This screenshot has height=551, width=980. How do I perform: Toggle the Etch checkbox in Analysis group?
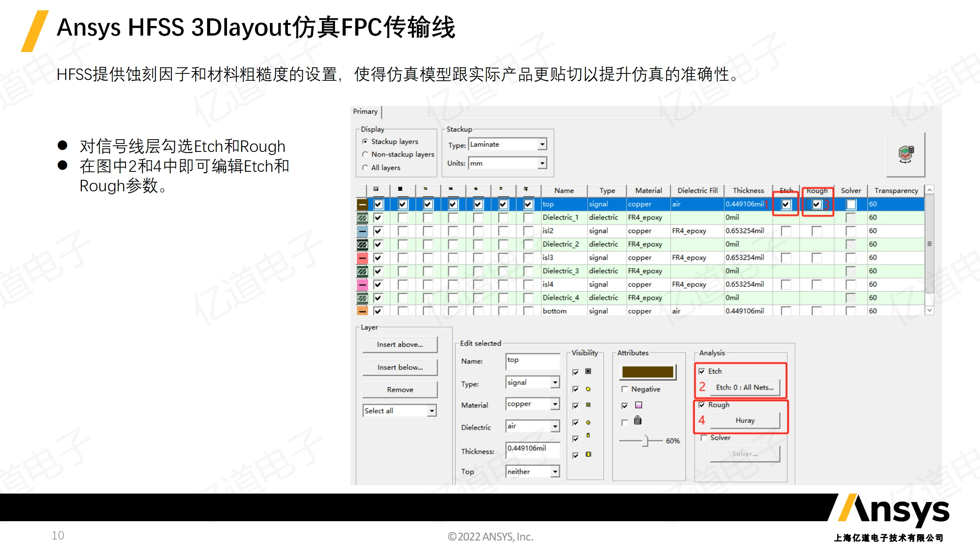tap(702, 372)
